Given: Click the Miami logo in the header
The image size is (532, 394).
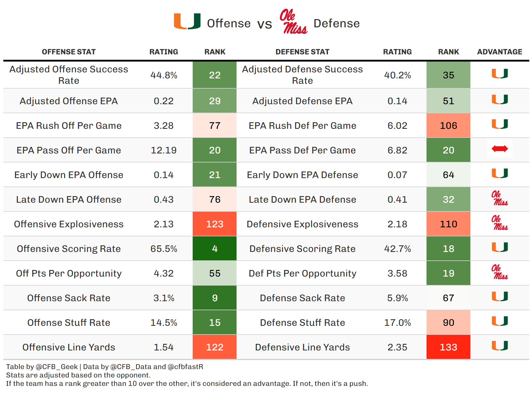Looking at the screenshot, I should click(187, 21).
